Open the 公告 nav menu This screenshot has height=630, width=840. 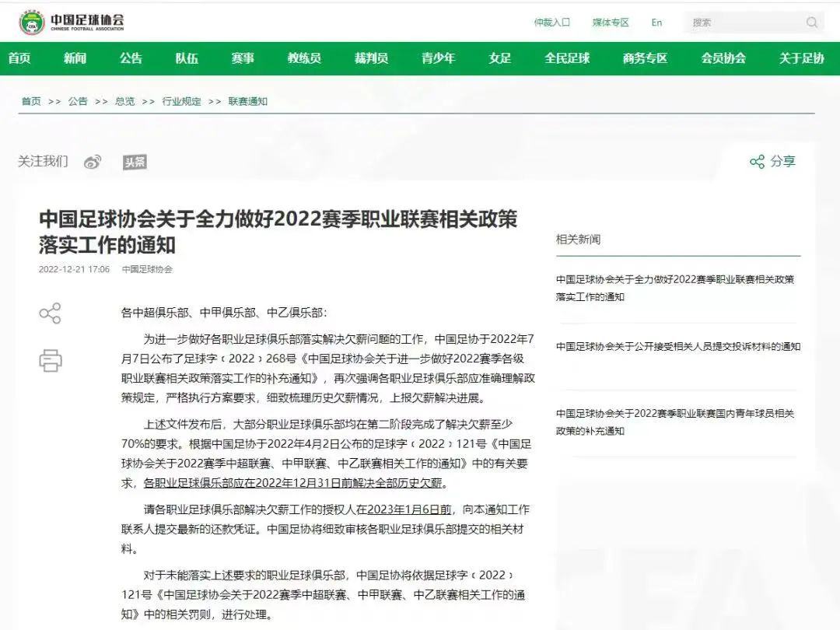point(131,58)
